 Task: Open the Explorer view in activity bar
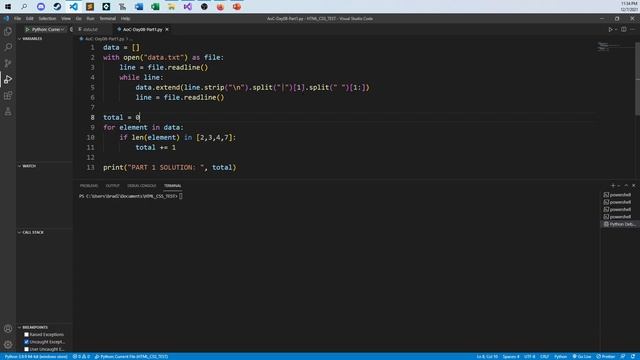click(x=8, y=31)
